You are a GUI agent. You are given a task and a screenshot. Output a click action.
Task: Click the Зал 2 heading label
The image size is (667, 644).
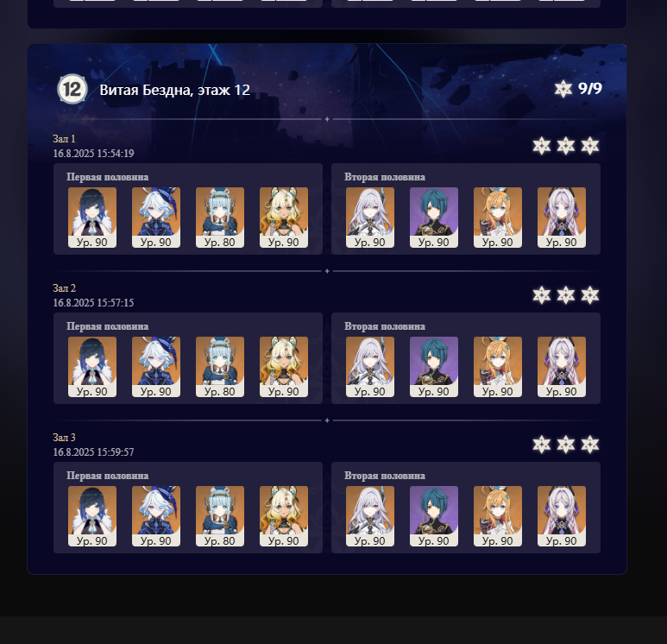point(64,288)
